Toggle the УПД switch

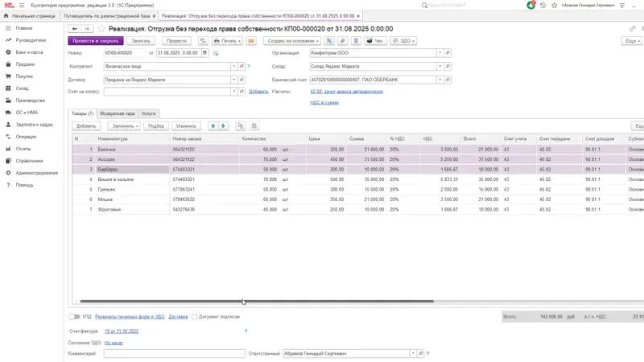75,316
